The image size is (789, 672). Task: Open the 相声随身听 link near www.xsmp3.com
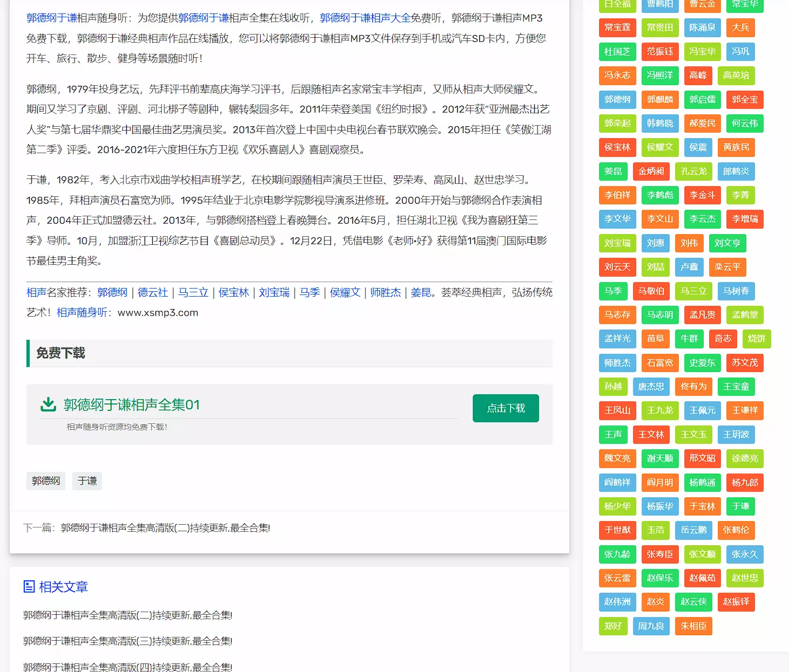82,312
